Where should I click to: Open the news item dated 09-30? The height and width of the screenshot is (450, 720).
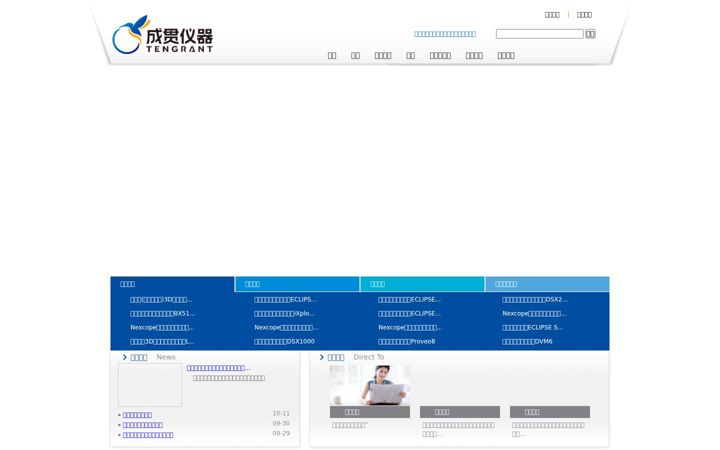pyautogui.click(x=143, y=425)
